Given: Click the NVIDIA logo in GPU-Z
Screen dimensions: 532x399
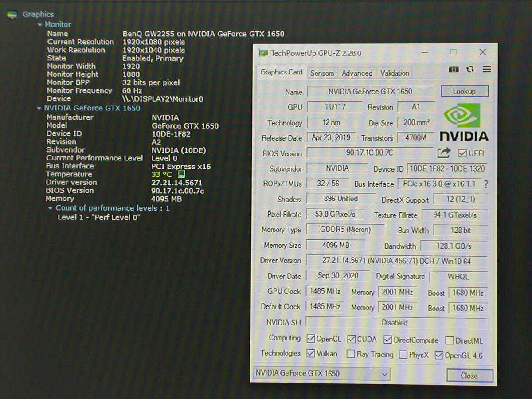Looking at the screenshot, I should [464, 122].
